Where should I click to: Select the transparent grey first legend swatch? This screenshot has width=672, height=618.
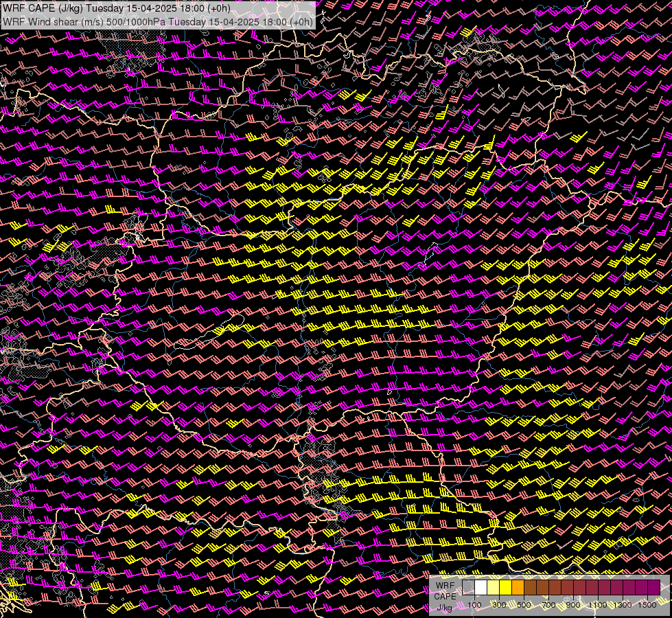point(468,588)
